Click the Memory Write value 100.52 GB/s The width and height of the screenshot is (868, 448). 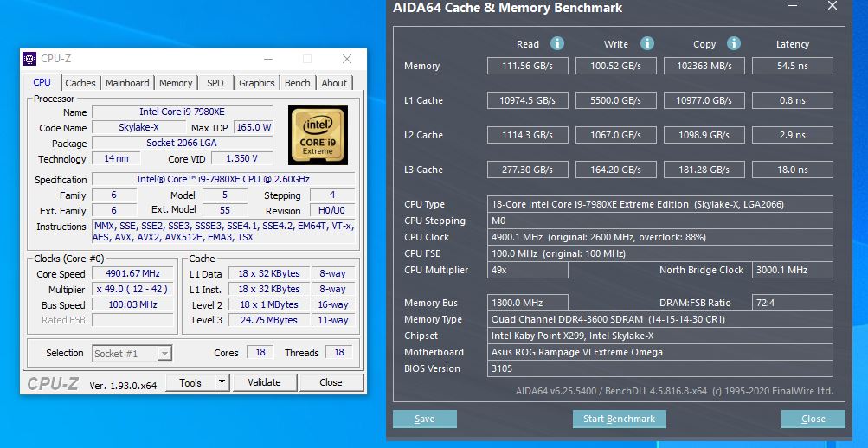pyautogui.click(x=616, y=66)
